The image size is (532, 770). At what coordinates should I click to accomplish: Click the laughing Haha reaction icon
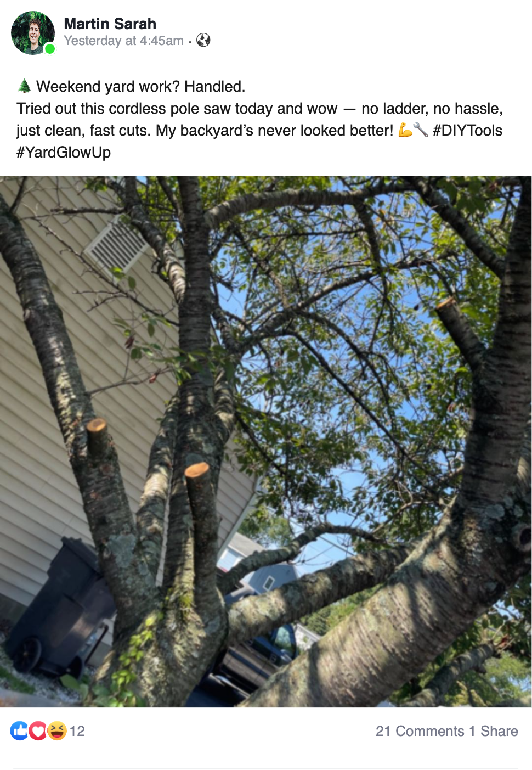click(x=56, y=730)
